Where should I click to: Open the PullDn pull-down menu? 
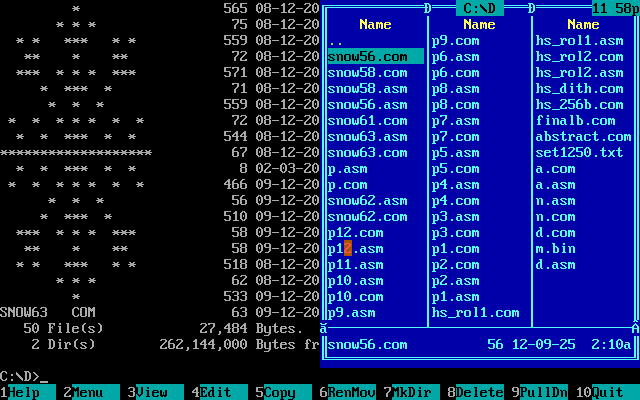click(x=544, y=393)
